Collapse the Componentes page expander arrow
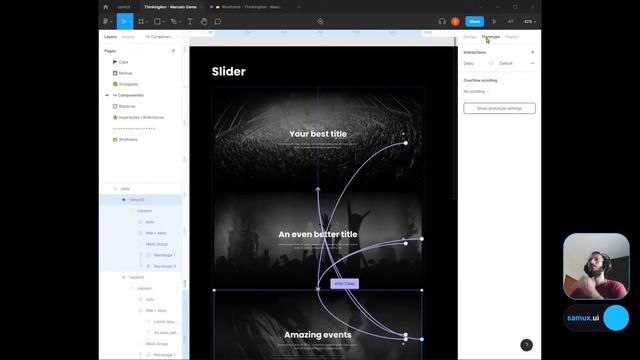 point(107,95)
